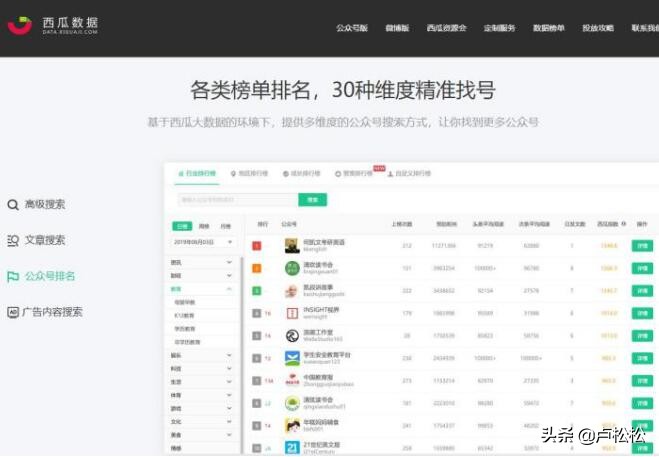Click the 详情 button in rank 1 row

(642, 246)
